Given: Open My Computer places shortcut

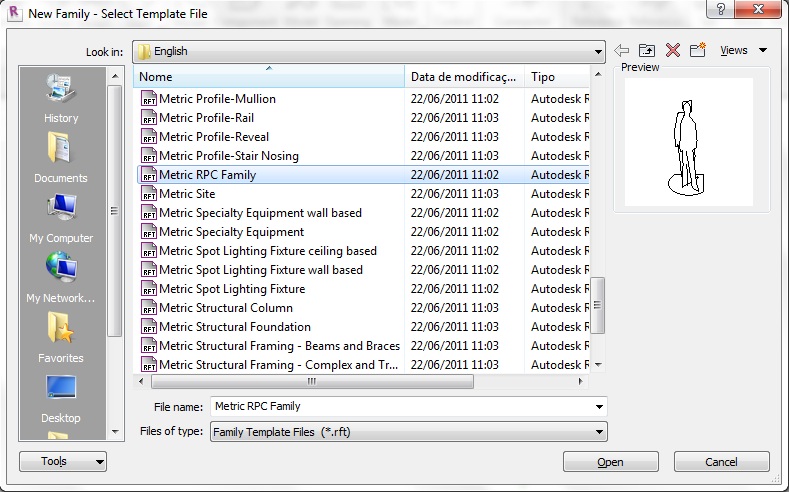Looking at the screenshot, I should click(x=61, y=218).
